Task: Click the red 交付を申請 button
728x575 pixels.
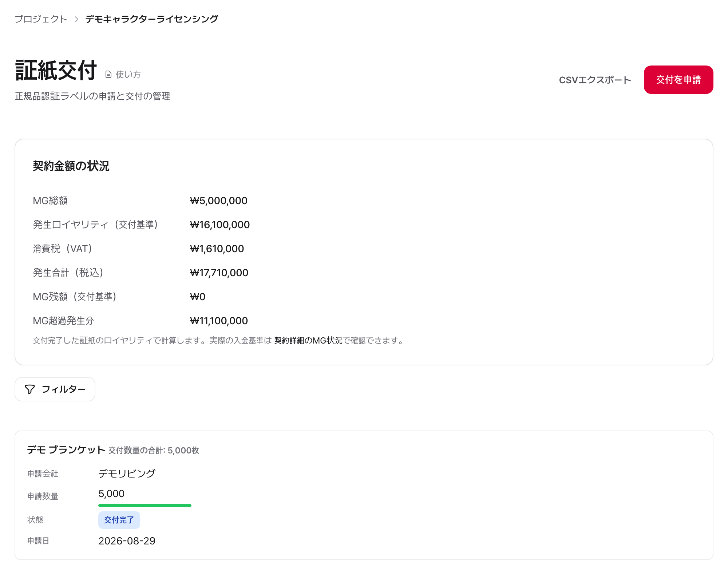Action: 678,80
